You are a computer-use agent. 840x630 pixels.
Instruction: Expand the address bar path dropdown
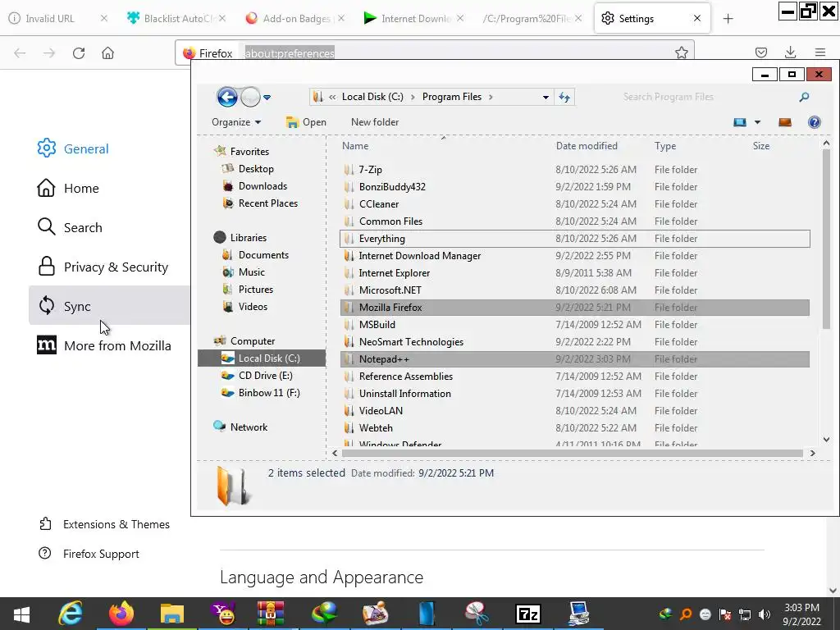coord(546,97)
